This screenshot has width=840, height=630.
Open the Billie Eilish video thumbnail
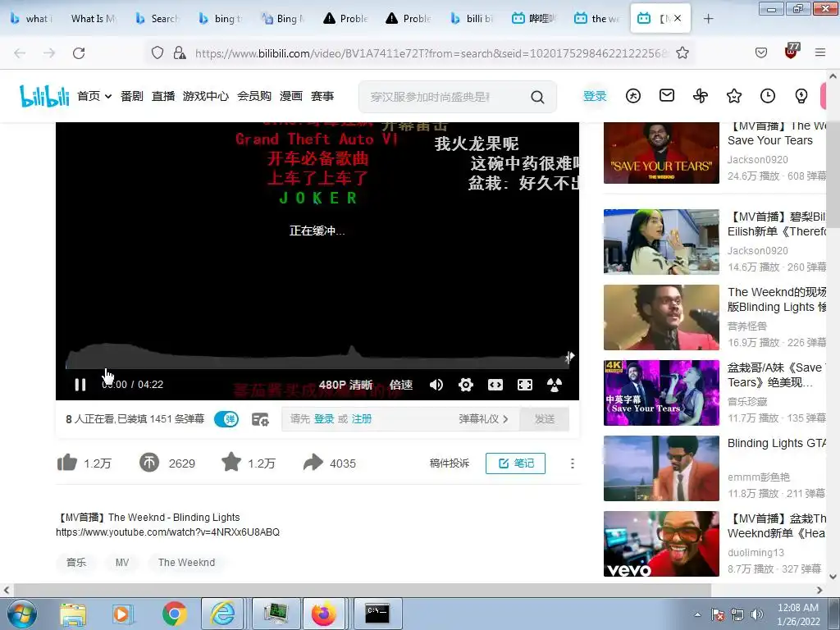click(x=661, y=242)
